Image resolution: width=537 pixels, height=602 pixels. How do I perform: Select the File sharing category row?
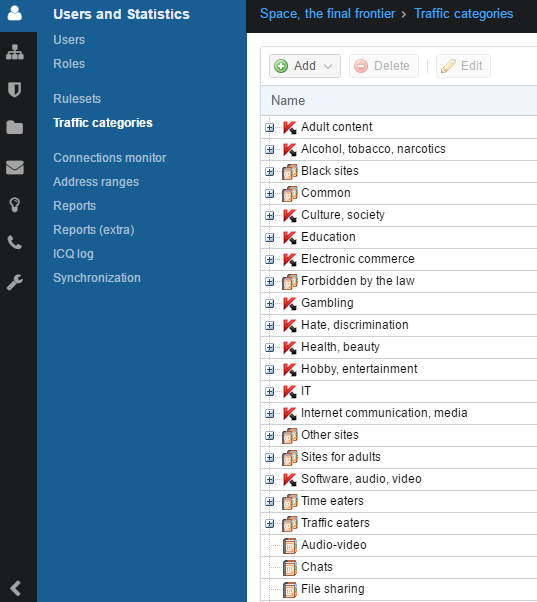coord(399,589)
